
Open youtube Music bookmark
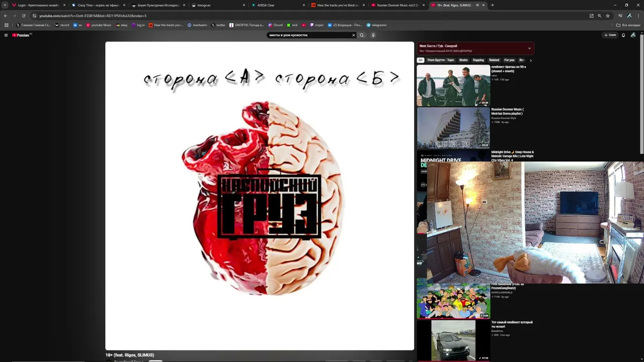click(x=99, y=25)
